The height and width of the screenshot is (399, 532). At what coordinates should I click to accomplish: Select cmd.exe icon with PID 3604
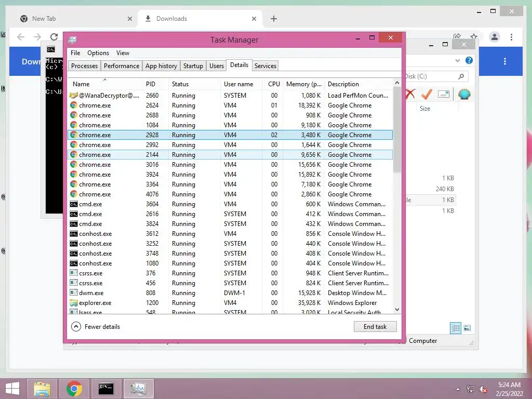tap(74, 204)
